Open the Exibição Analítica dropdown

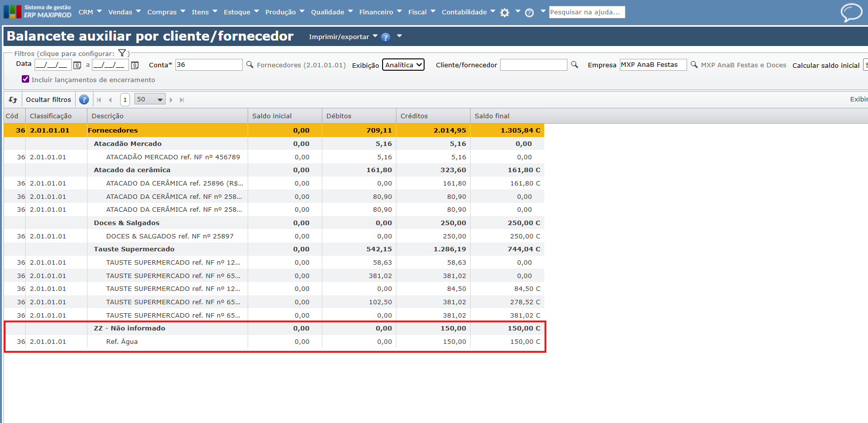[x=403, y=65]
